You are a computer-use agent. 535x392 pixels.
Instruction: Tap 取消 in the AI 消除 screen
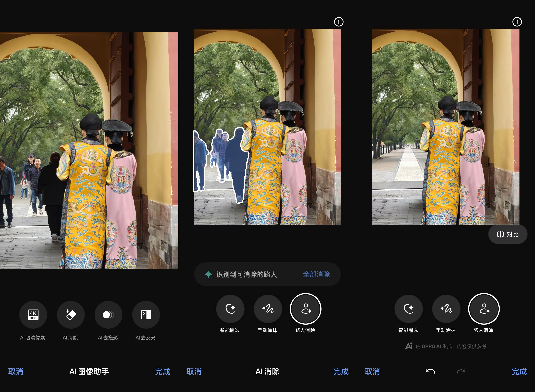194,371
